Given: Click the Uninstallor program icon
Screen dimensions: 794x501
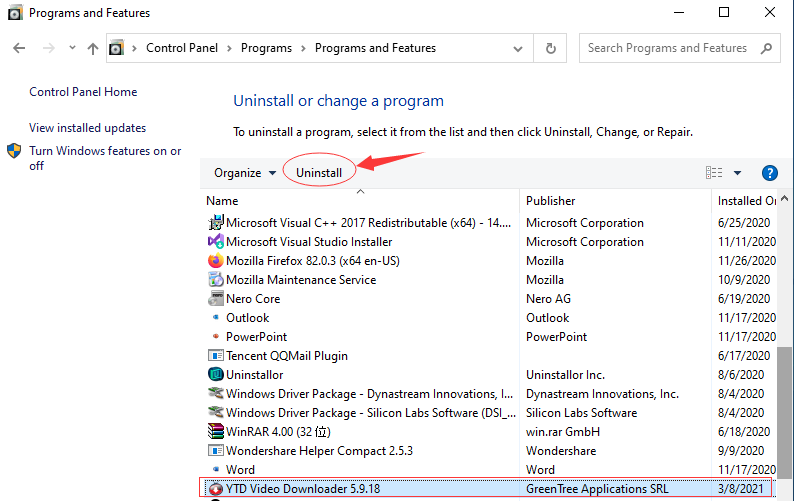Looking at the screenshot, I should coord(216,374).
